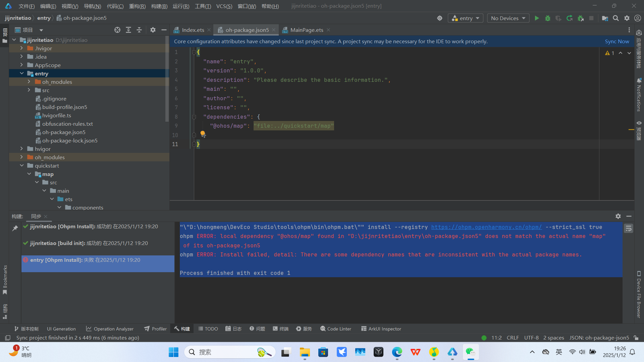Open File Explorer from taskbar

(x=305, y=352)
